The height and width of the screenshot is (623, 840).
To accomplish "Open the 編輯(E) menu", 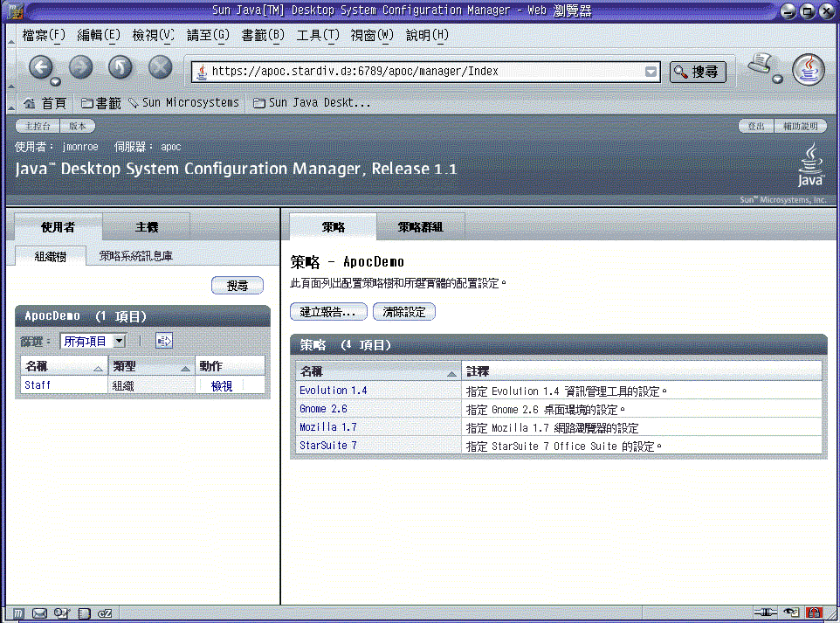I will tap(99, 35).
